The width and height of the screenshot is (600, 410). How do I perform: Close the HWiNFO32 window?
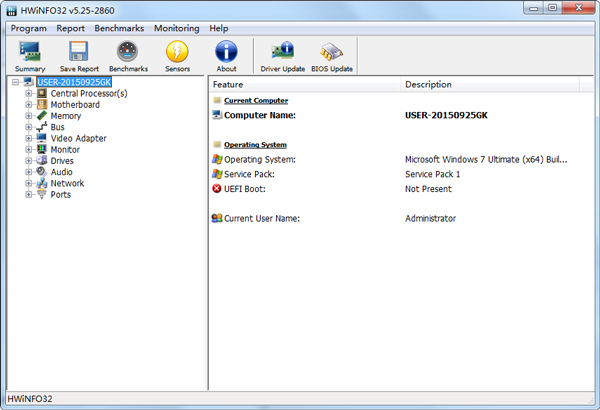(579, 8)
